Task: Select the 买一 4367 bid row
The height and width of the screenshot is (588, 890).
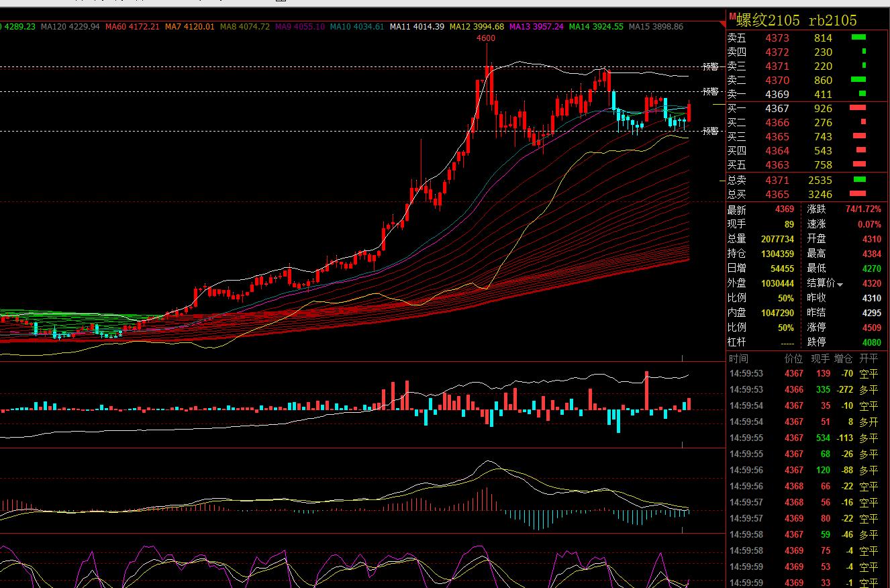Action: pos(807,109)
